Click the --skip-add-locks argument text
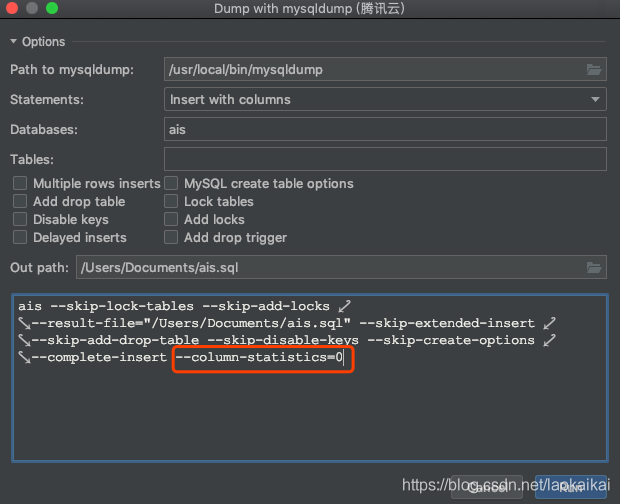The width and height of the screenshot is (620, 504). tap(266, 306)
